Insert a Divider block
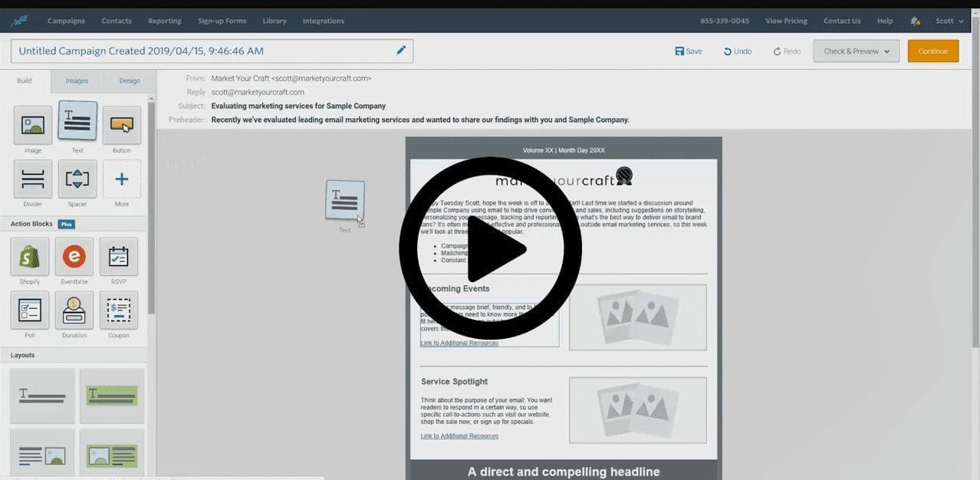This screenshot has width=980, height=480. tap(31, 179)
